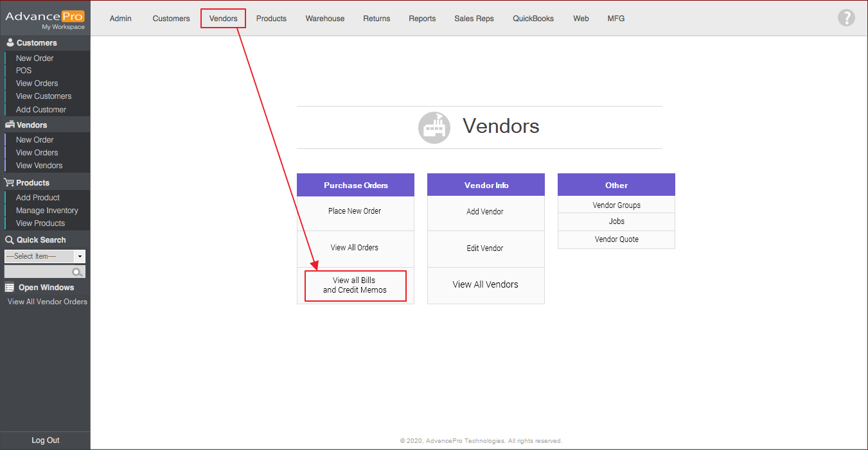Viewport: 868px width, 450px height.
Task: Click the magnifier search button in sidebar
Action: tap(78, 272)
